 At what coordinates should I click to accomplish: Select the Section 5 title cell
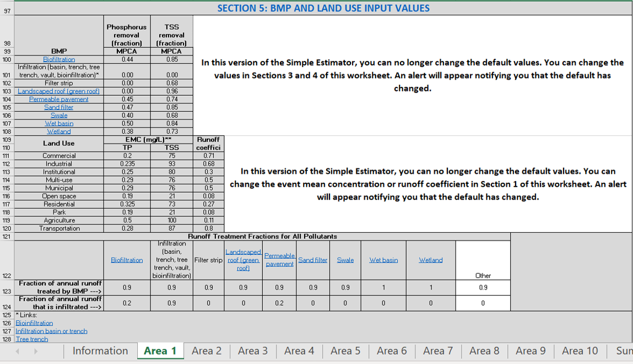323,8
